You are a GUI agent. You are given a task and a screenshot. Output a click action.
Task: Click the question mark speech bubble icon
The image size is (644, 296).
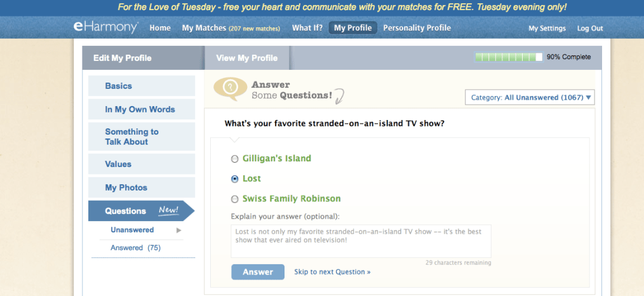pos(229,88)
